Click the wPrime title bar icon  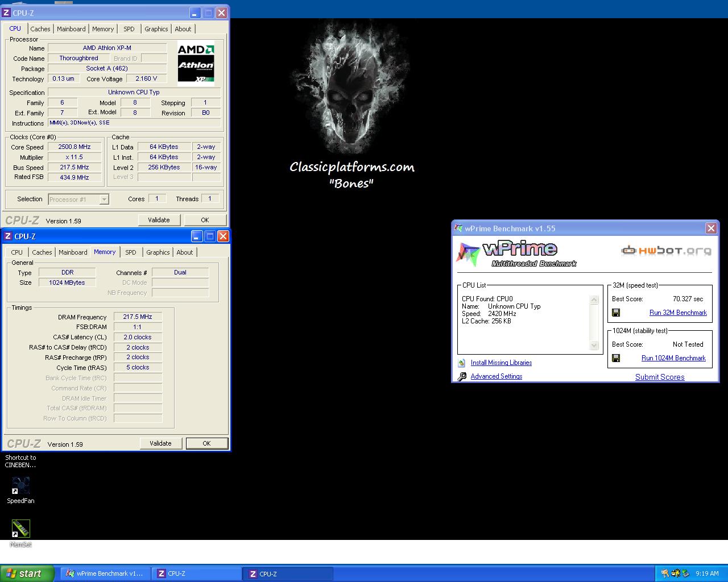point(458,228)
